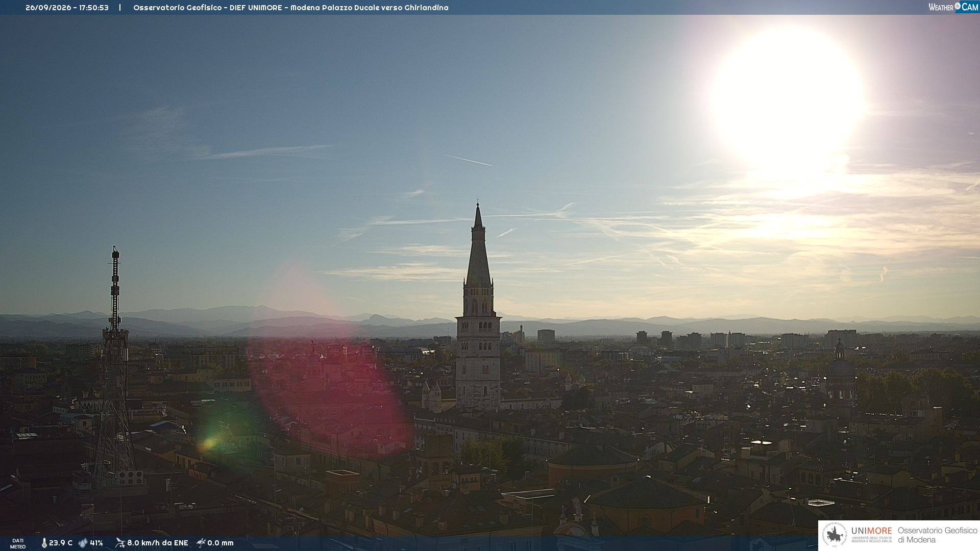
Task: Click the 8.0 km/h da ENE wind value
Action: (158, 543)
